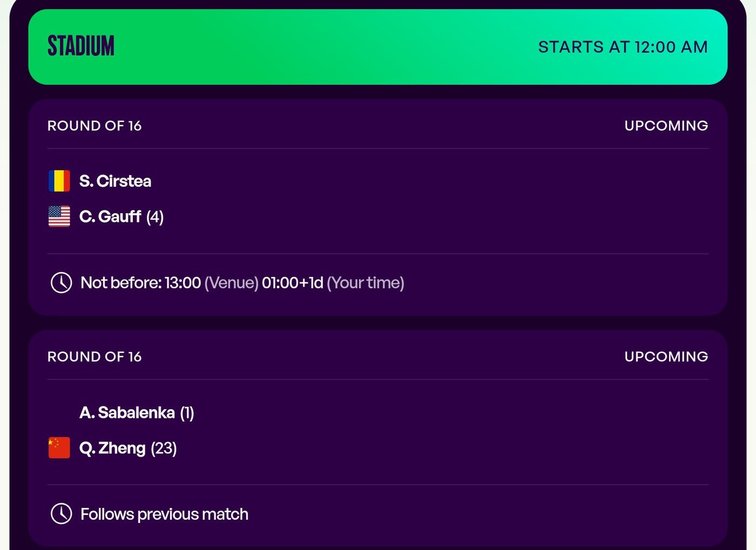Click Round of 16 label in Sabalenka match

click(94, 357)
